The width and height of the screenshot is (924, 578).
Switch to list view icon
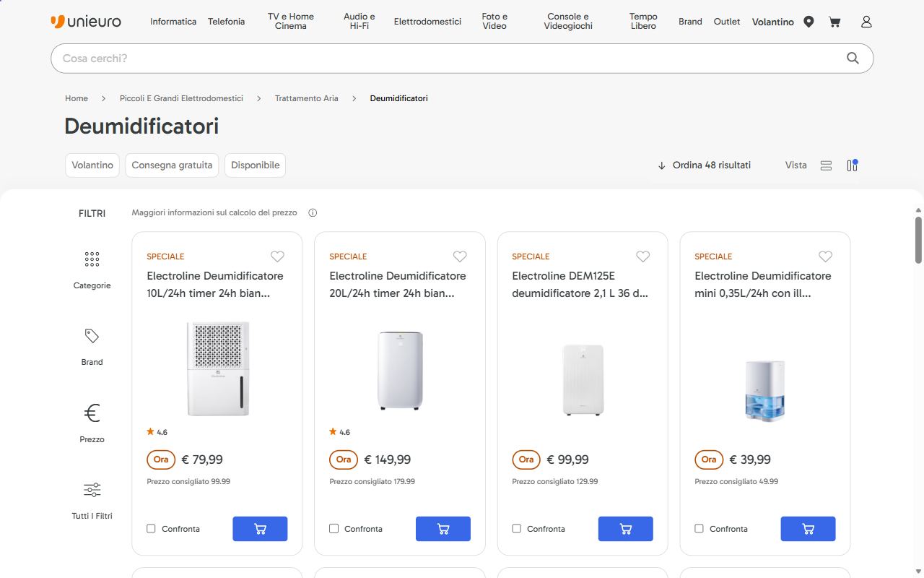[x=827, y=165]
